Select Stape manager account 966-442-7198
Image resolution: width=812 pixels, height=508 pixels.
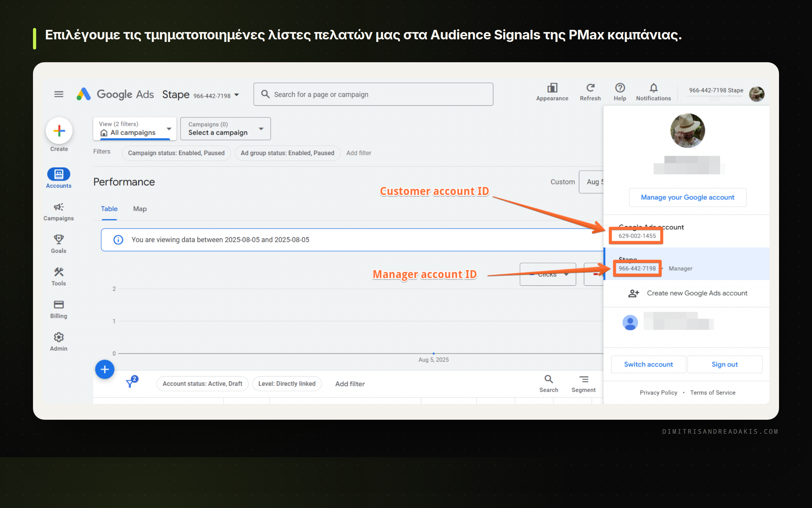[x=686, y=264]
